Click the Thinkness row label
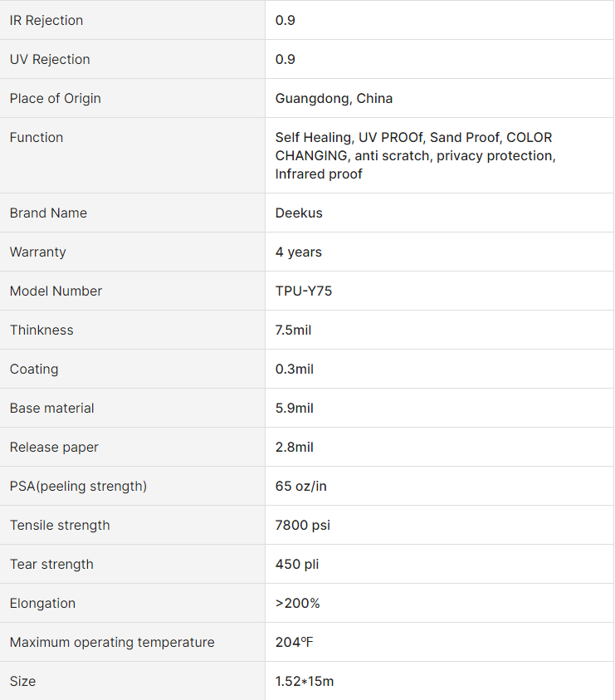This screenshot has width=615, height=700. click(x=41, y=330)
